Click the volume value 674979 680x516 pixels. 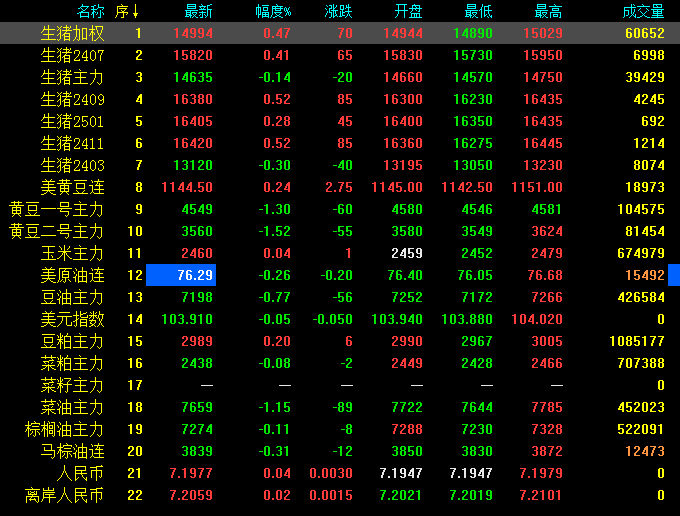(641, 254)
